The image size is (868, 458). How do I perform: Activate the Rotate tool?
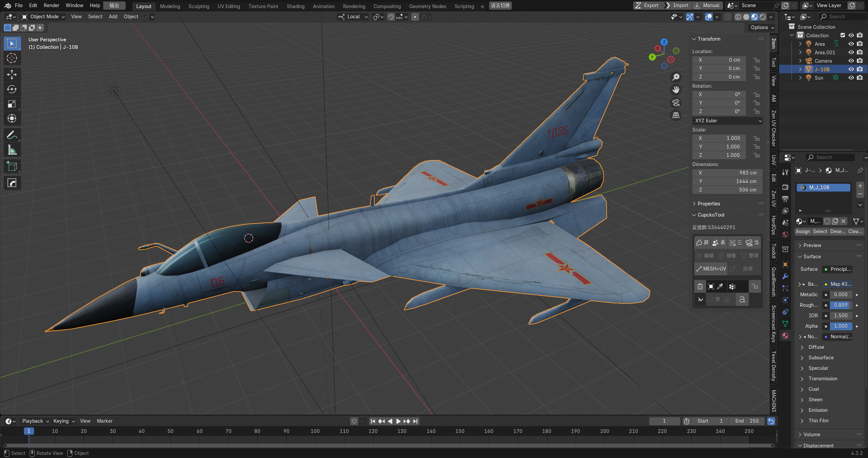click(x=12, y=89)
